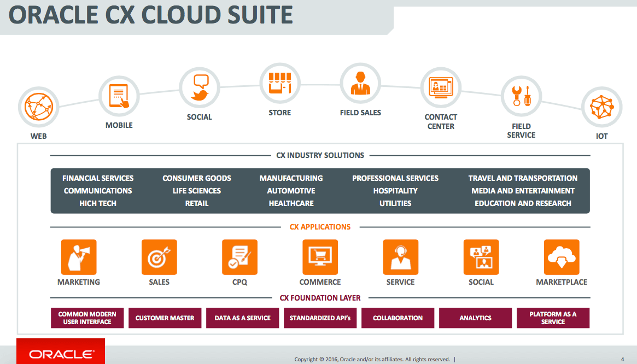The image size is (637, 364).
Task: Click the Oracle logo
Action: point(61,354)
